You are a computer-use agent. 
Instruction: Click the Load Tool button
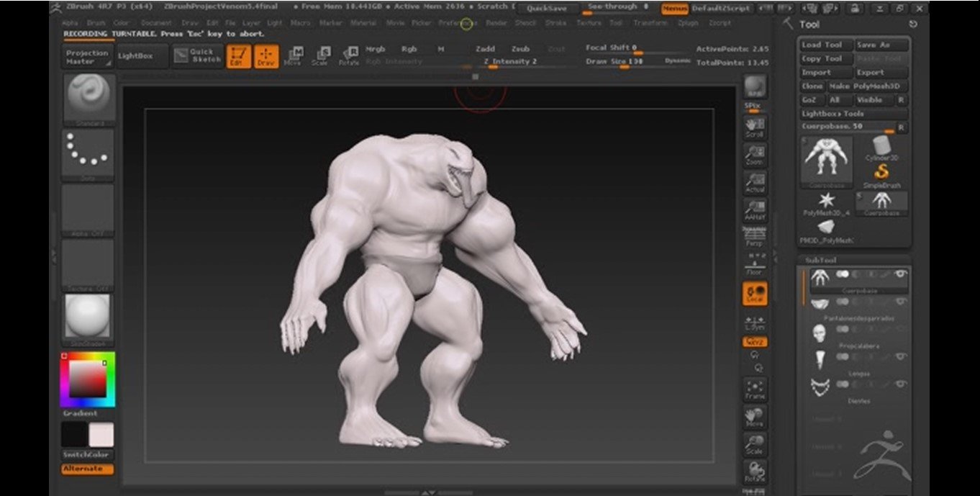825,45
